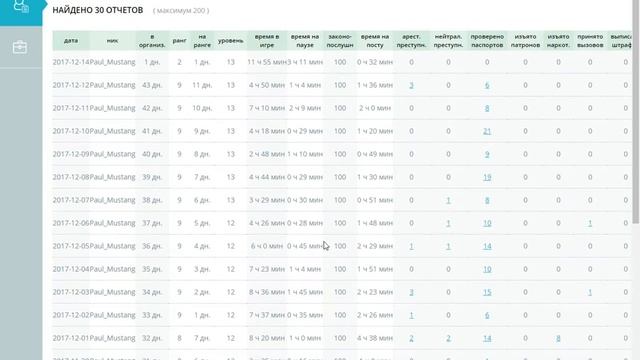This screenshot has height=360, width=640.
Task: Click post time '2 ч 29 мин'
Action: (375, 246)
